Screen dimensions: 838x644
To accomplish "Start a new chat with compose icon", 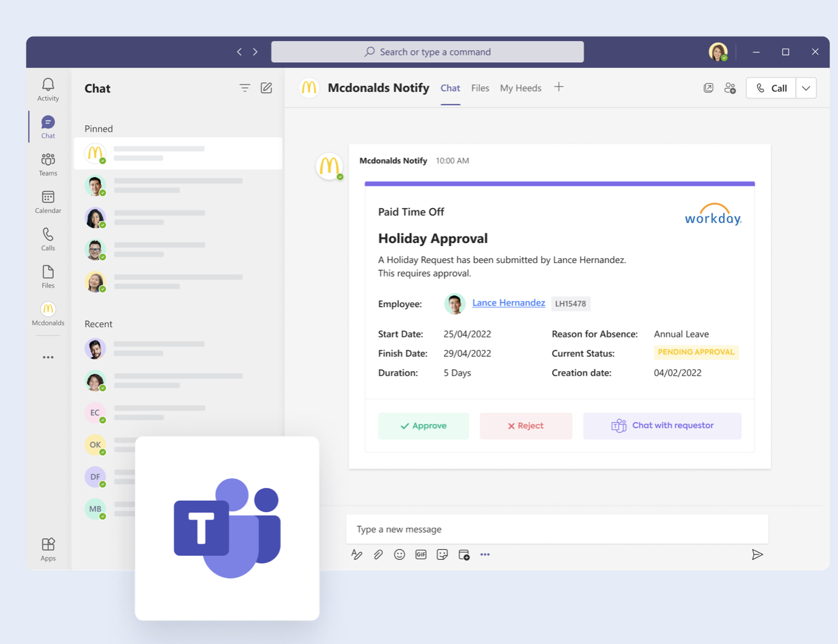I will [x=267, y=88].
